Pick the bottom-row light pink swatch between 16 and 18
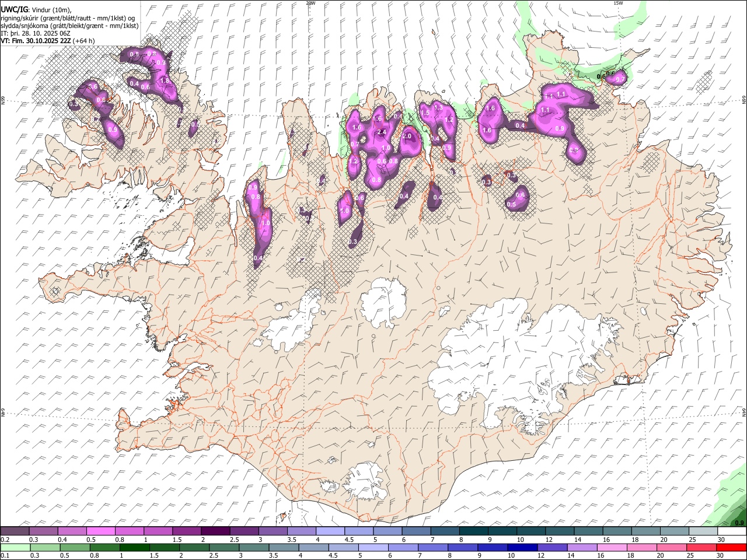The image size is (747, 560). point(611,547)
